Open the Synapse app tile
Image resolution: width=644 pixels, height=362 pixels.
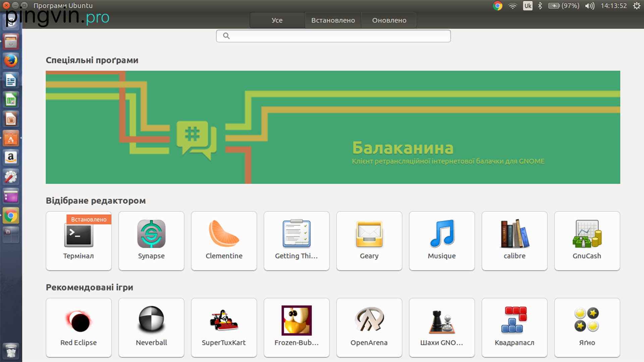point(151,241)
